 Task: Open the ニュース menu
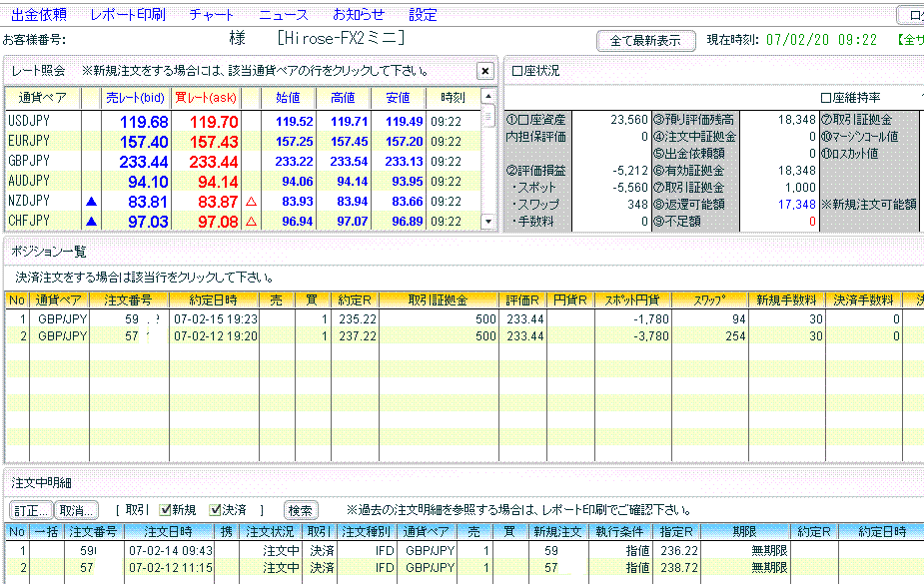click(x=284, y=15)
